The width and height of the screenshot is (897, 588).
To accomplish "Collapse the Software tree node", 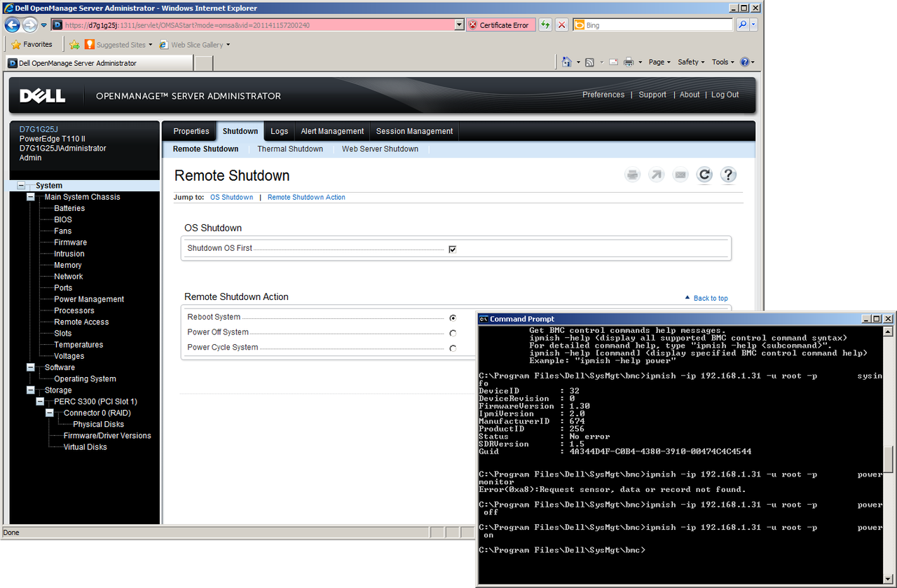I will [30, 367].
